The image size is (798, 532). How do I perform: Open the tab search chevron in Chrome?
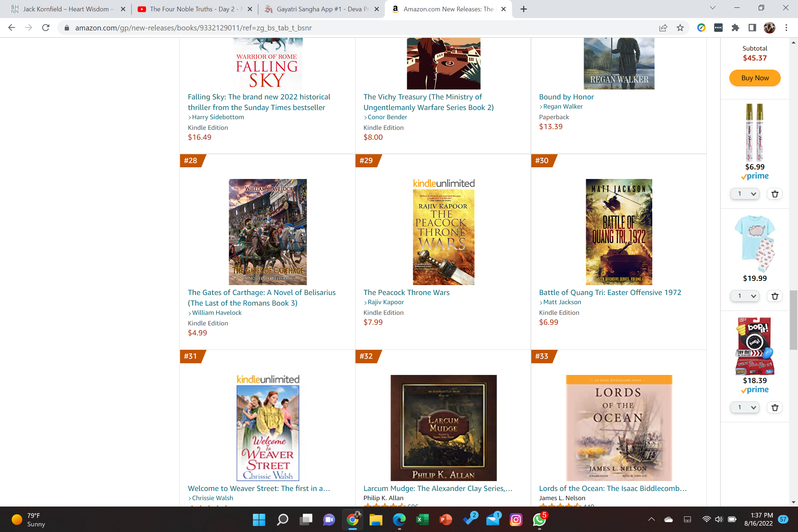(x=712, y=8)
